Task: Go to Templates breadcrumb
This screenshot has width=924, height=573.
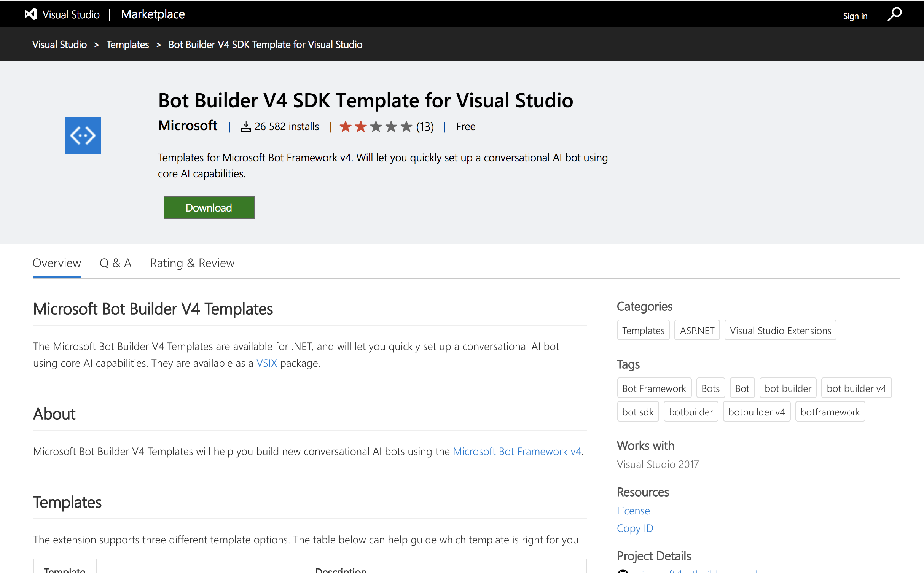Action: [x=127, y=45]
